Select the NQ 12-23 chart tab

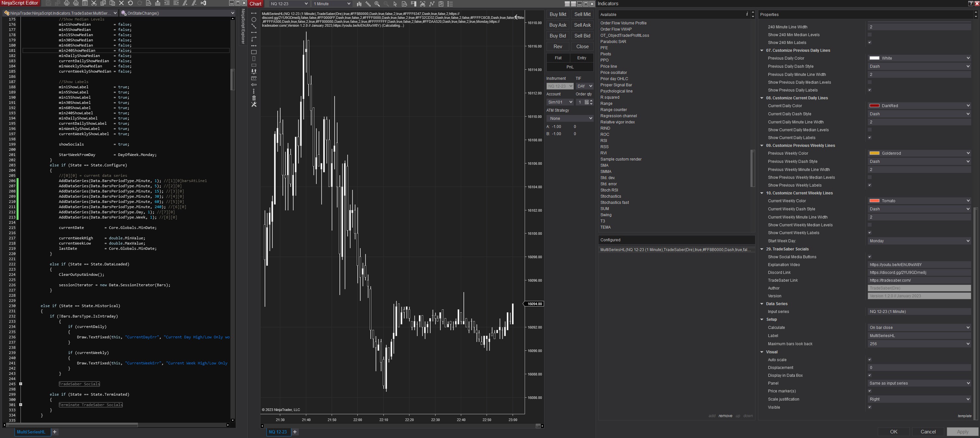[278, 431]
